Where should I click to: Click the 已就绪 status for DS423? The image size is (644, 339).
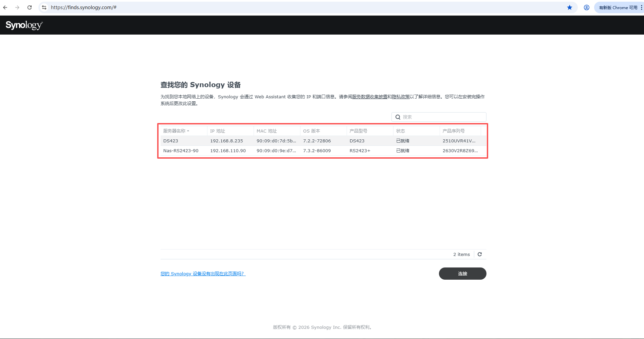pos(403,141)
